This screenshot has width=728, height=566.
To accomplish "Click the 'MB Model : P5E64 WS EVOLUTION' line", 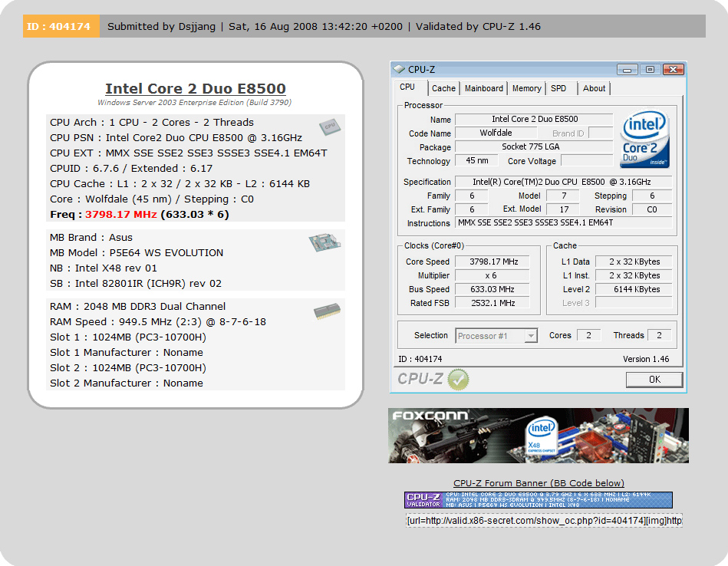I will tap(137, 252).
